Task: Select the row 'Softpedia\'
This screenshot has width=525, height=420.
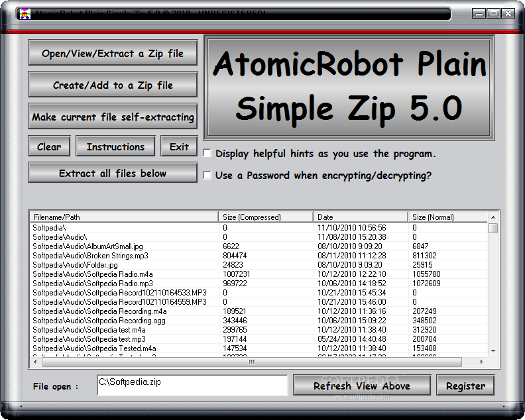Action: [x=259, y=228]
